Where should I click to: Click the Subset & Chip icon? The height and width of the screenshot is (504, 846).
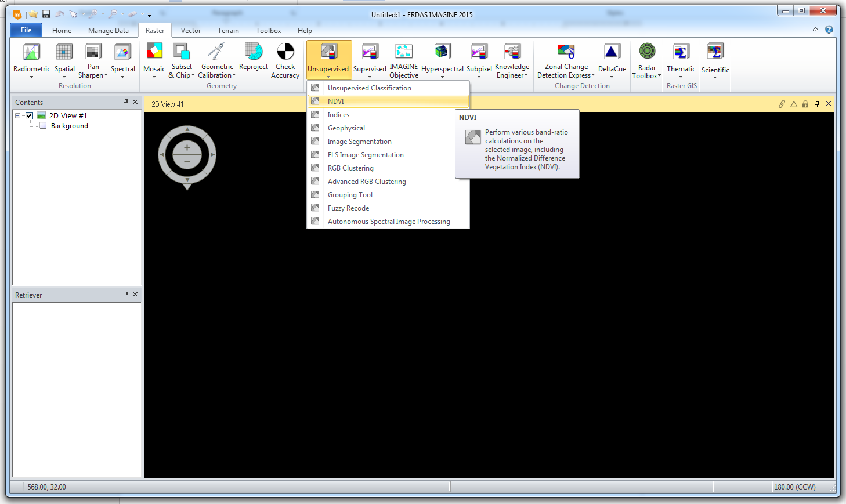(182, 52)
